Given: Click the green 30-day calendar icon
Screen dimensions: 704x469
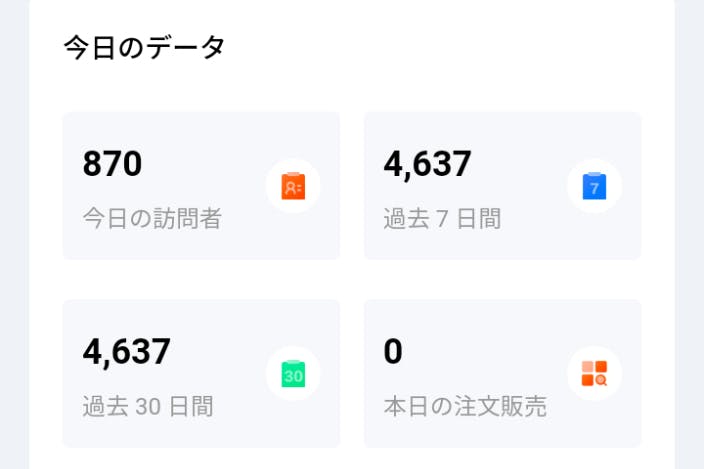Looking at the screenshot, I should (x=293, y=374).
